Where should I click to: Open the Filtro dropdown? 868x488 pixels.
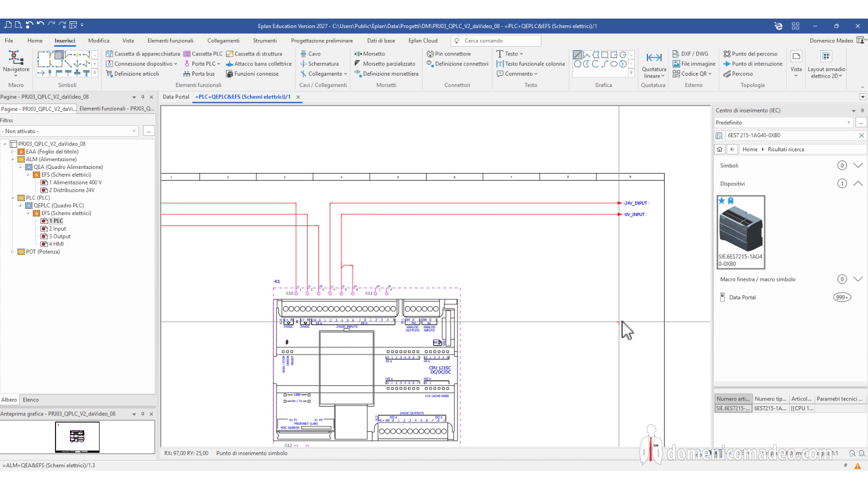134,132
